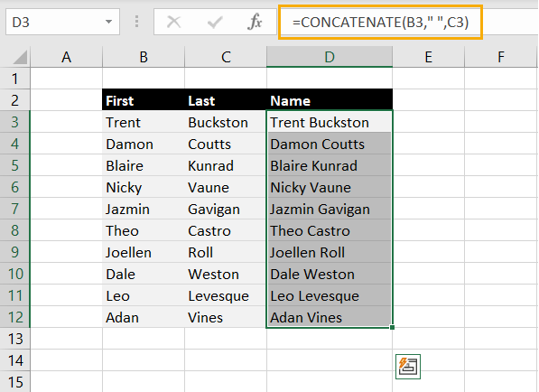Image resolution: width=539 pixels, height=392 pixels.
Task: Confirm formula with the checkmark icon
Action: [215, 23]
